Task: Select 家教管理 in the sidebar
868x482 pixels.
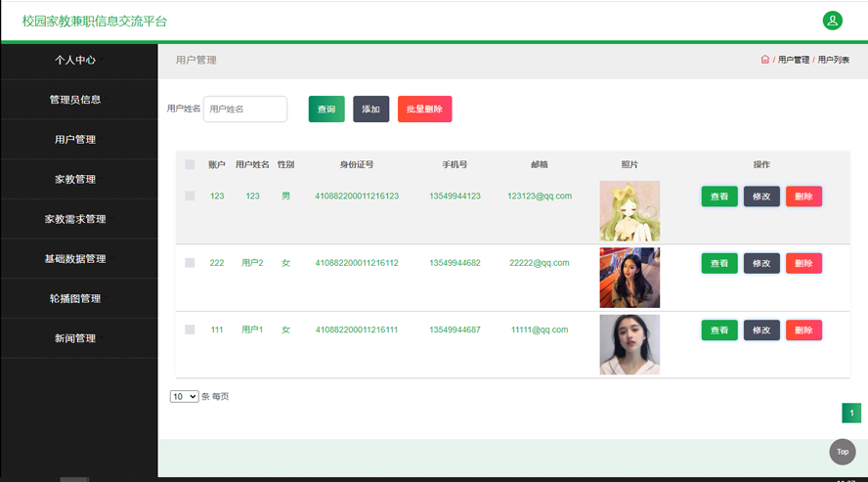Action: [x=75, y=179]
